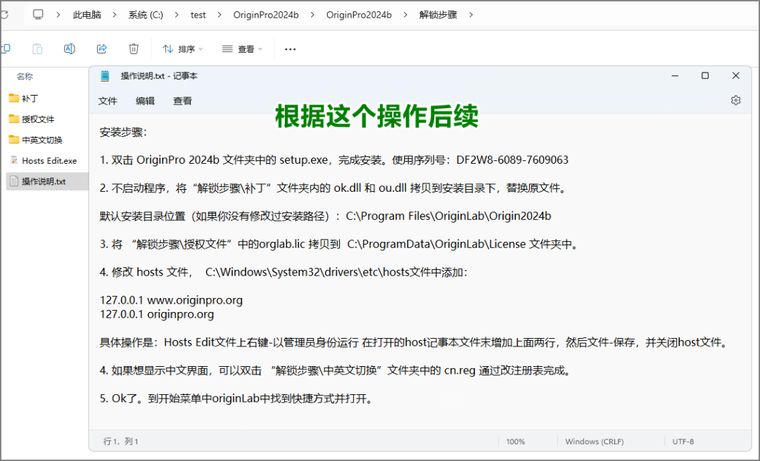760x461 pixels.
Task: Click the rename icon in Explorer toolbar
Action: point(69,48)
